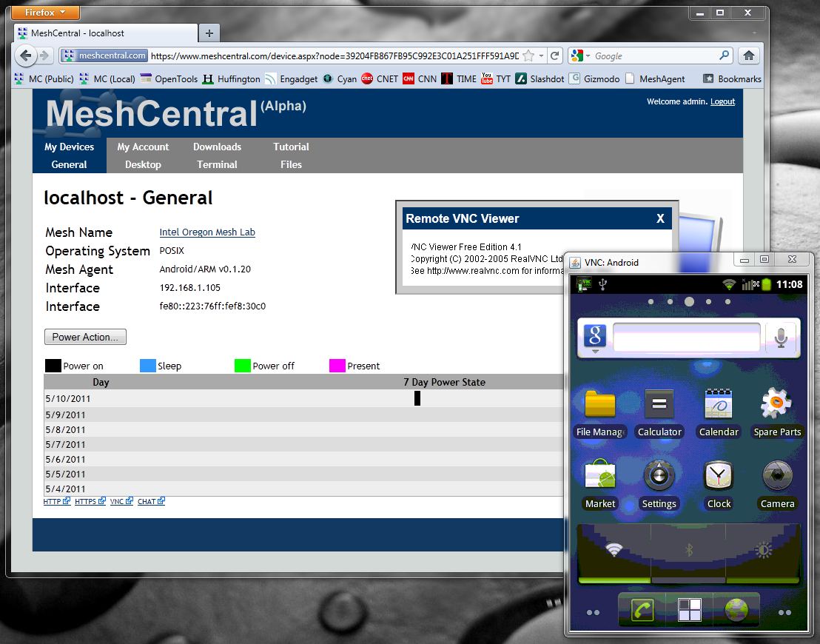Tap the Google g search icon
Viewport: 820px width, 644px height.
594,336
